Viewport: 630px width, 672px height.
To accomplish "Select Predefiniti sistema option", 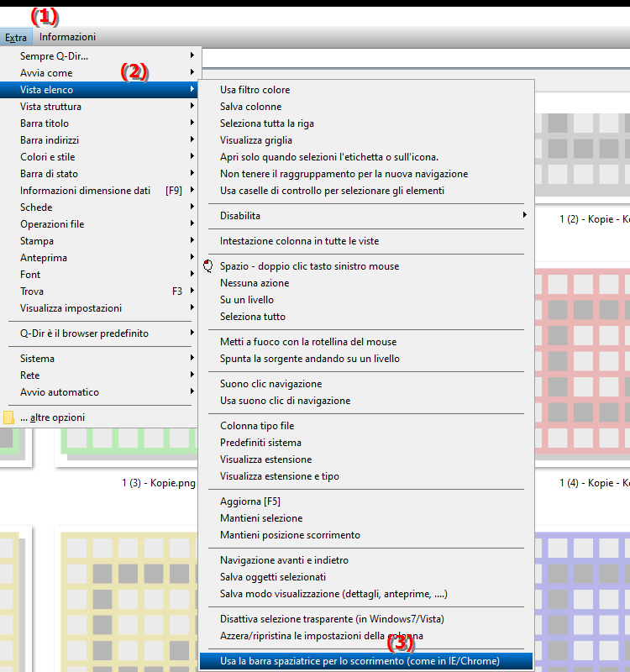I will (x=366, y=443).
